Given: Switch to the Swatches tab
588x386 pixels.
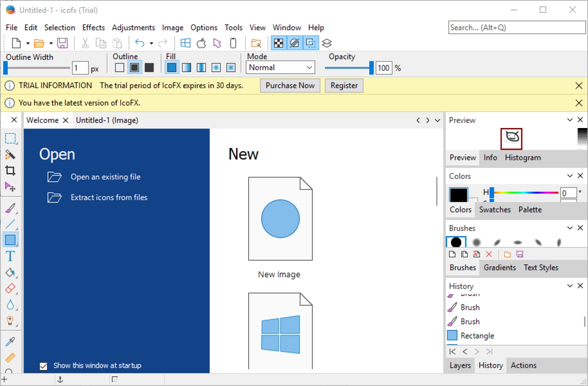Looking at the screenshot, I should (495, 210).
